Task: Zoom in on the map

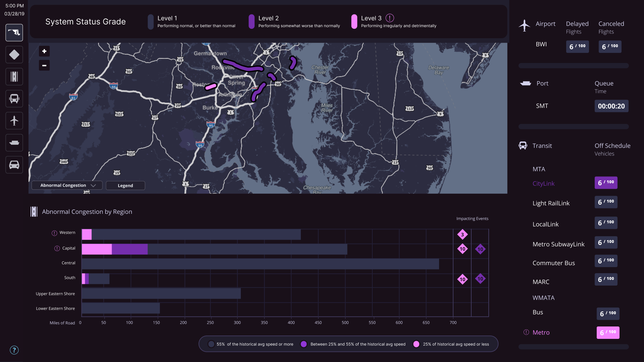Action: click(x=44, y=51)
